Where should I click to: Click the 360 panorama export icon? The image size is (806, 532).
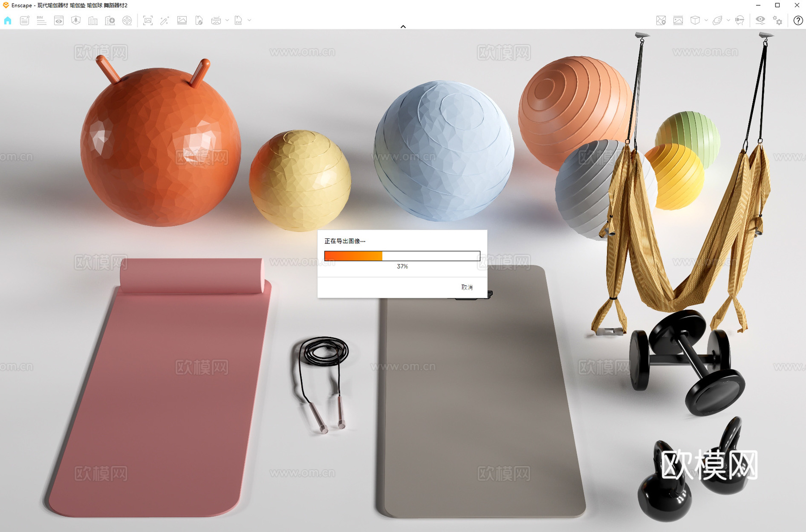point(216,21)
